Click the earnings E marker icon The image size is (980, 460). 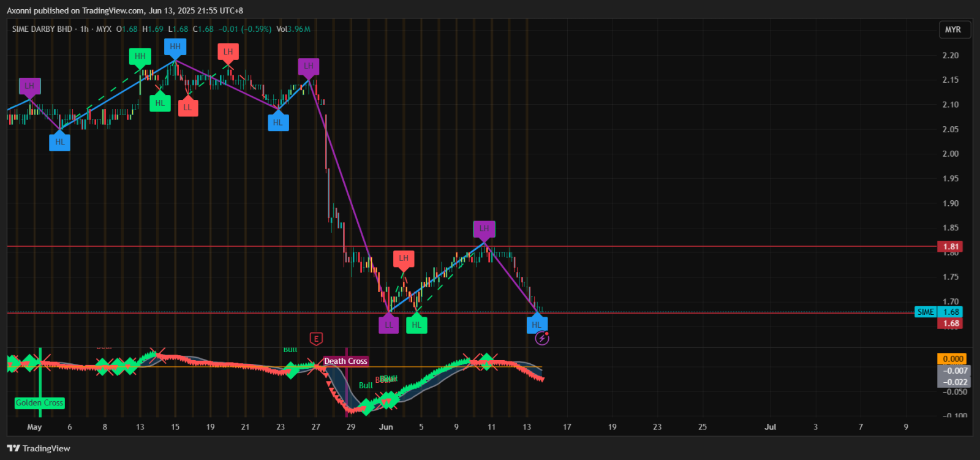tap(316, 338)
